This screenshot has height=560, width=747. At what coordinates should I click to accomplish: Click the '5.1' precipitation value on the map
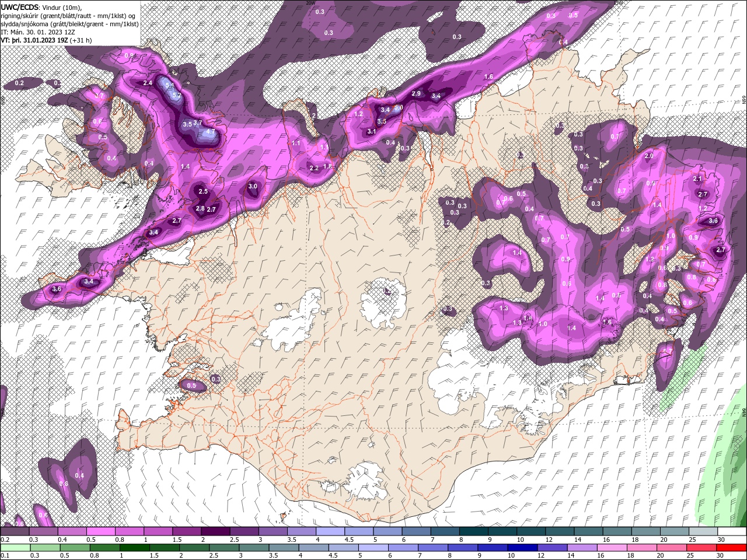[170, 85]
